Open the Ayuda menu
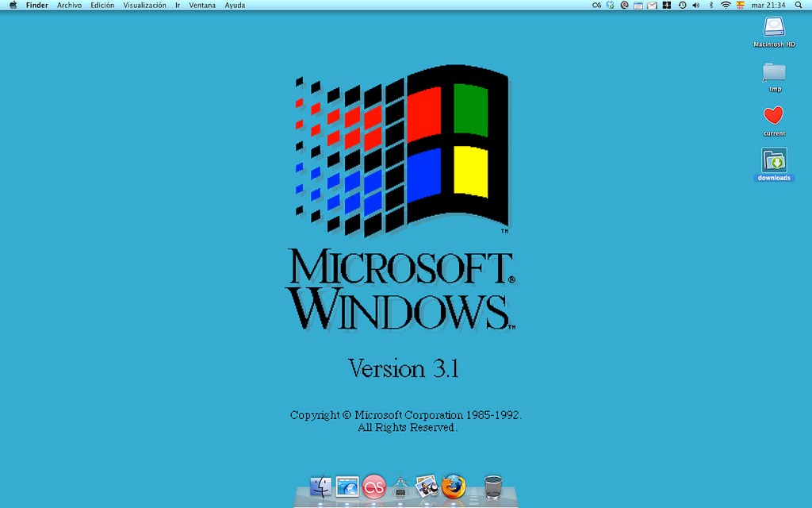Viewport: 812px width, 508px height. 235,6
